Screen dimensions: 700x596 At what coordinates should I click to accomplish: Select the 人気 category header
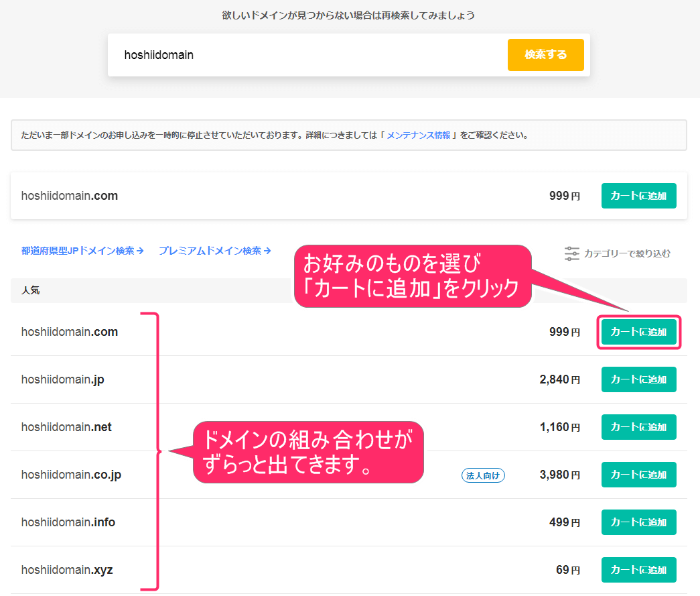click(x=31, y=291)
